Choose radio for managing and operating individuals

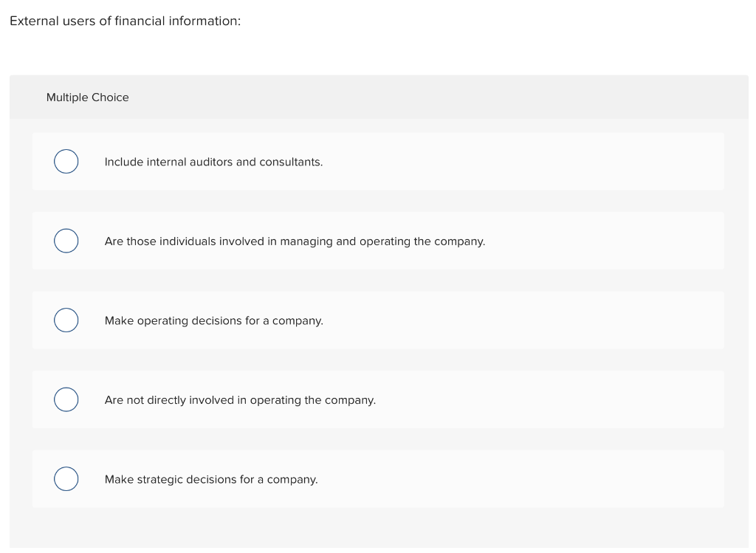(66, 241)
